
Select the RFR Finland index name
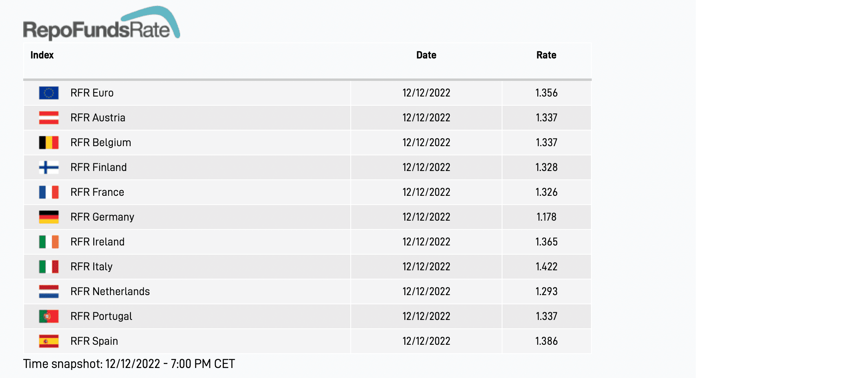pyautogui.click(x=98, y=167)
